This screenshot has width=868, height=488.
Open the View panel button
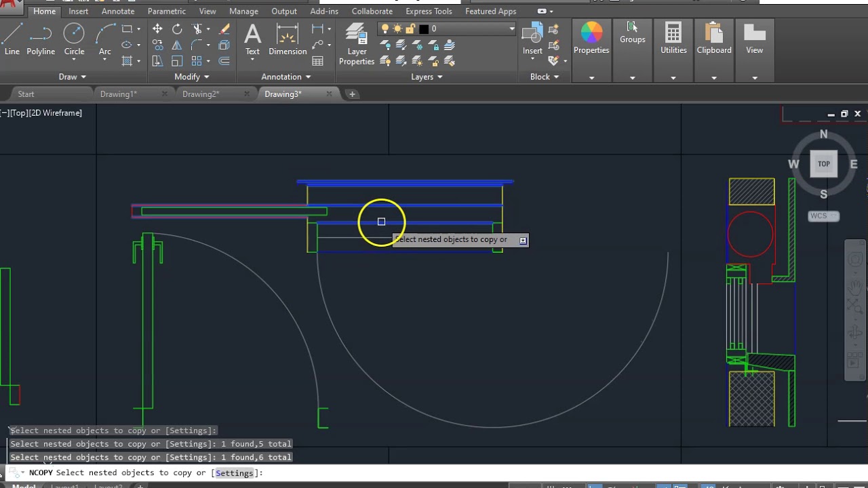click(754, 39)
